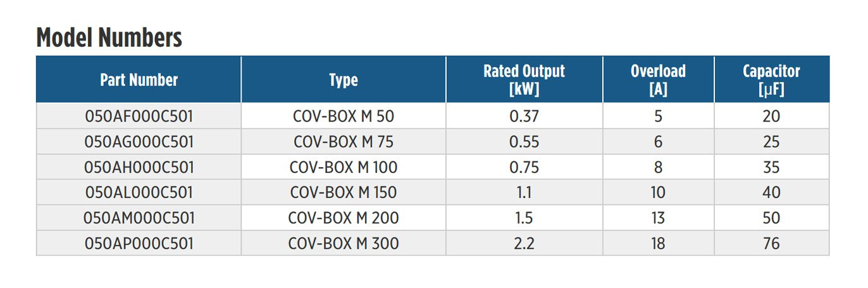Select the Capacitor [µF] column header
868x288 pixels.
pos(771,80)
